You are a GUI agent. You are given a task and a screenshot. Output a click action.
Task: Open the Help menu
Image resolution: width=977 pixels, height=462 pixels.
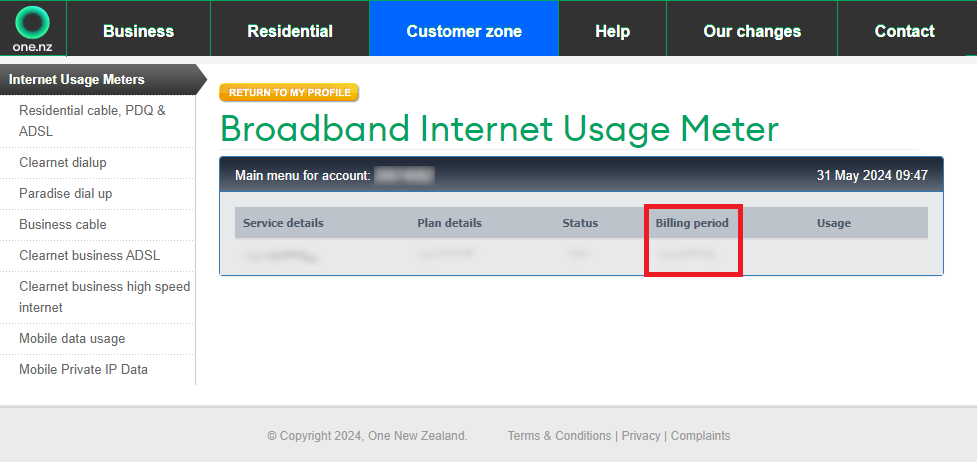612,31
